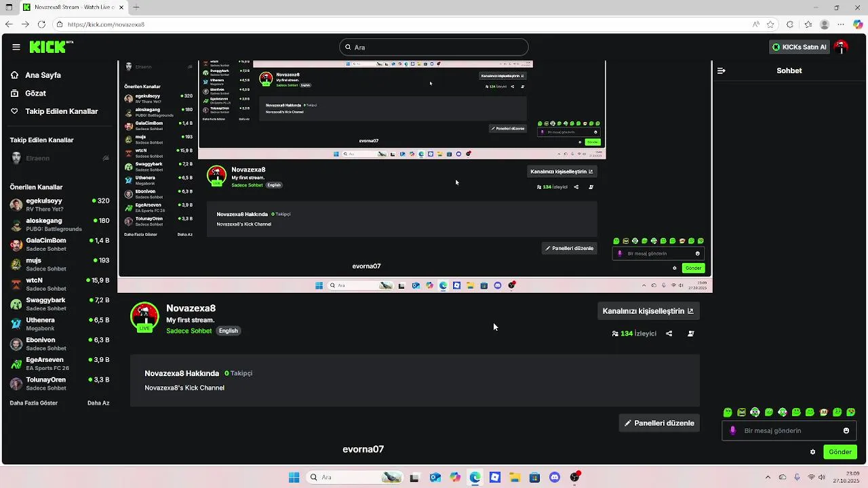
Task: Open the Windows Start menu
Action: pyautogui.click(x=294, y=477)
